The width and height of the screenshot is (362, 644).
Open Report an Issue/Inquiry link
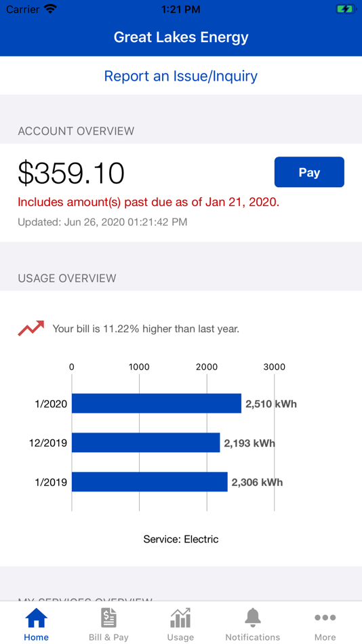pyautogui.click(x=181, y=76)
